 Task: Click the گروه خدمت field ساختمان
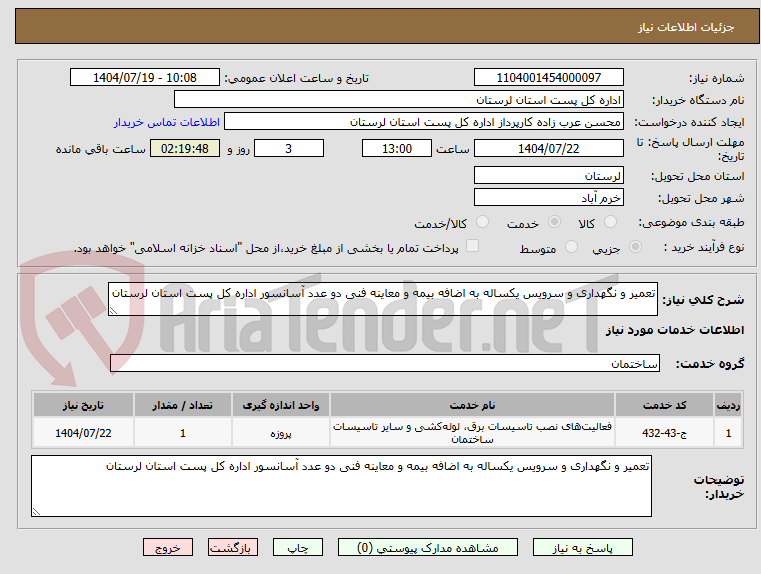coord(385,363)
